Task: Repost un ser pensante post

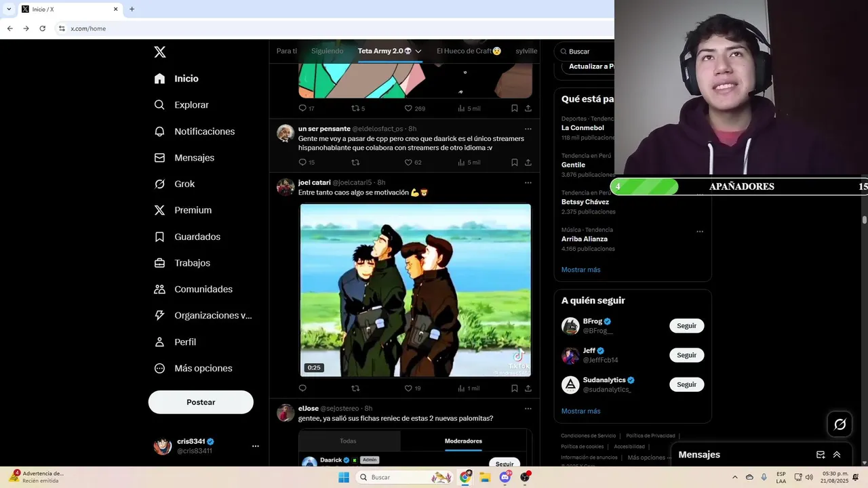Action: 355,162
